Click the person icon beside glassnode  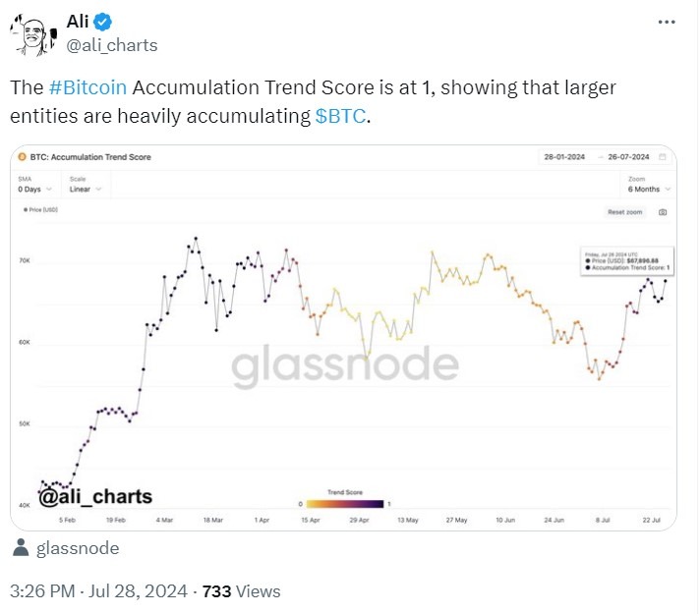coord(22,548)
